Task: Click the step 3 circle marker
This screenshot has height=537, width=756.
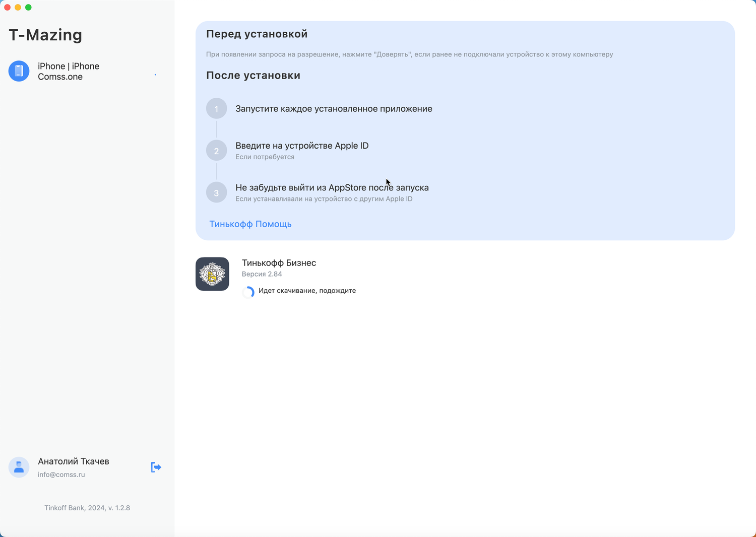Action: click(x=216, y=192)
